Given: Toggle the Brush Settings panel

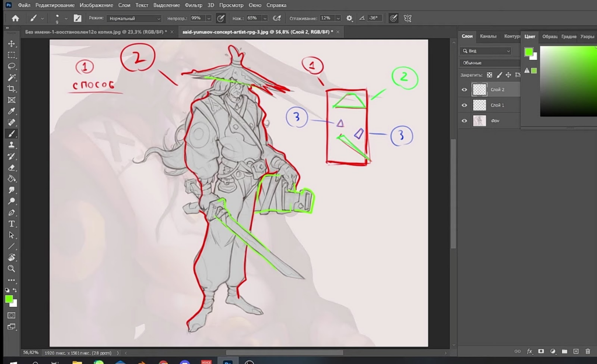Looking at the screenshot, I should click(x=78, y=18).
